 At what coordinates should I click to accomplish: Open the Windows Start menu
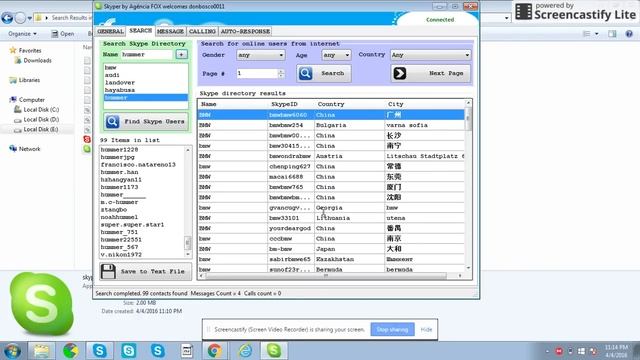12,351
